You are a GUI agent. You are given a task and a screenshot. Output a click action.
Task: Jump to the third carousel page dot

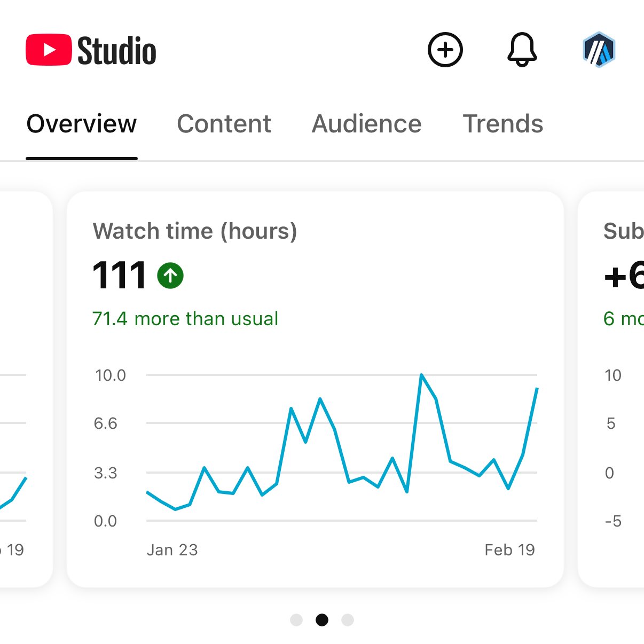pyautogui.click(x=348, y=619)
